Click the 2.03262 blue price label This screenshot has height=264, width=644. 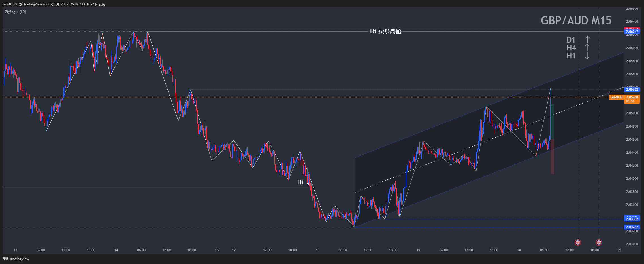click(632, 227)
